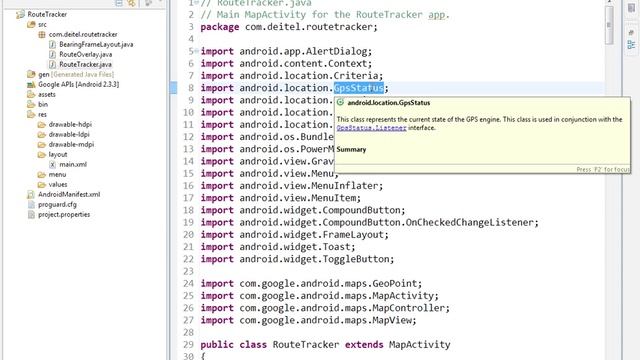Open BearingFrameLayout.java from the package tree
The width and height of the screenshot is (640, 360).
[x=96, y=44]
